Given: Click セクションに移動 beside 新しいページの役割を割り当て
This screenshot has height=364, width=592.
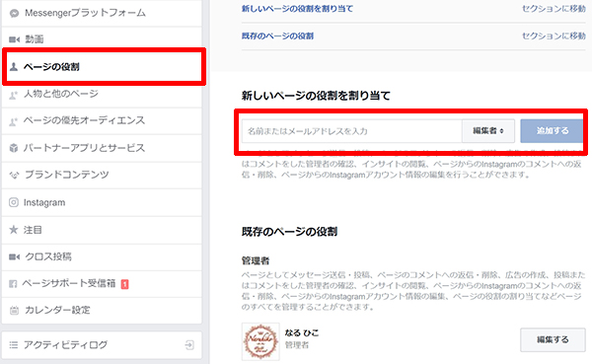Looking at the screenshot, I should (554, 9).
